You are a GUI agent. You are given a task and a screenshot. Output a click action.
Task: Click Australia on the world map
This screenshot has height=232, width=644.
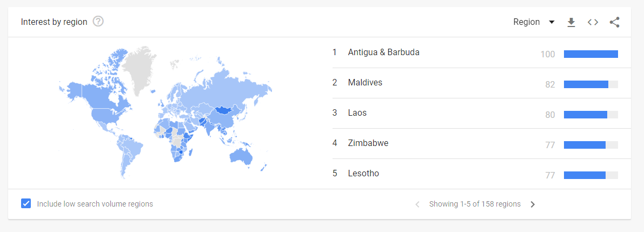tap(240, 156)
